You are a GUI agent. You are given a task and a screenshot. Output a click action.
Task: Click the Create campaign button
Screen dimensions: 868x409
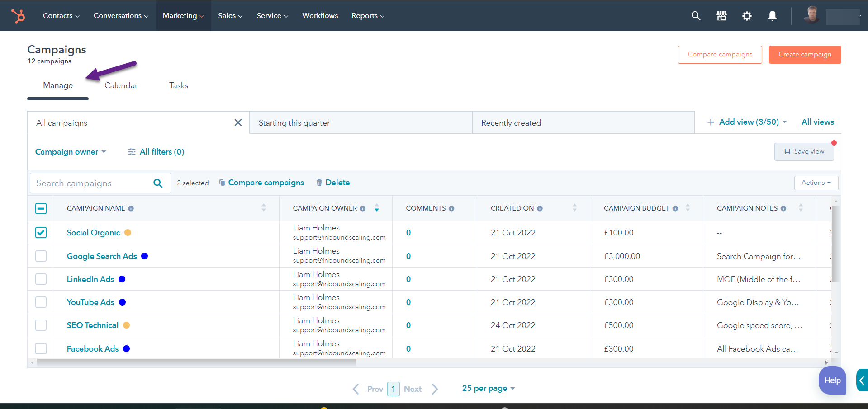805,54
